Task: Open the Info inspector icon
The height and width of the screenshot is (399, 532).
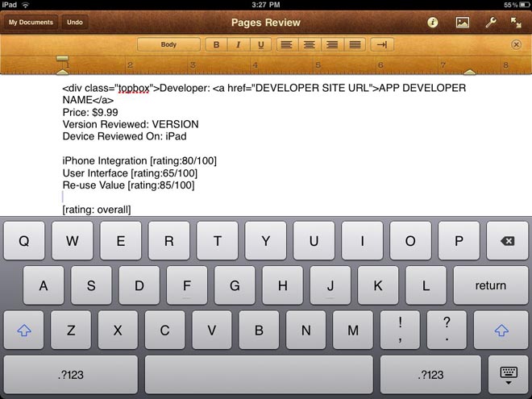Action: [433, 23]
